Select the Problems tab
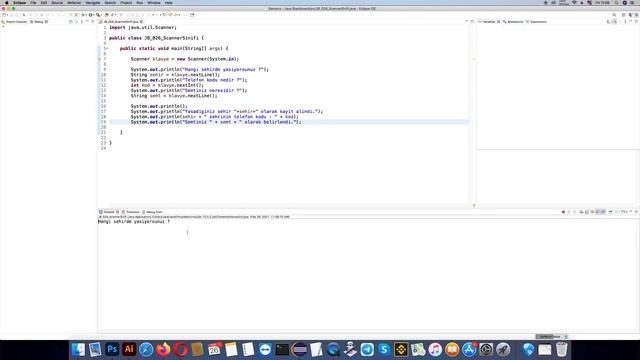This screenshot has height=360, width=640. [131, 212]
